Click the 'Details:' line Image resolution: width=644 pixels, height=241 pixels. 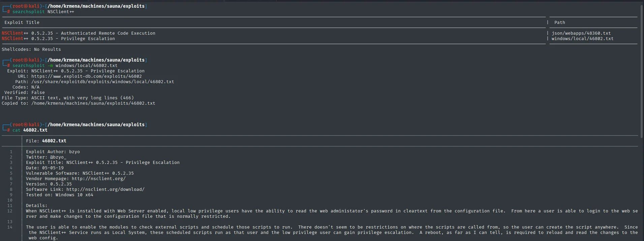[37, 206]
